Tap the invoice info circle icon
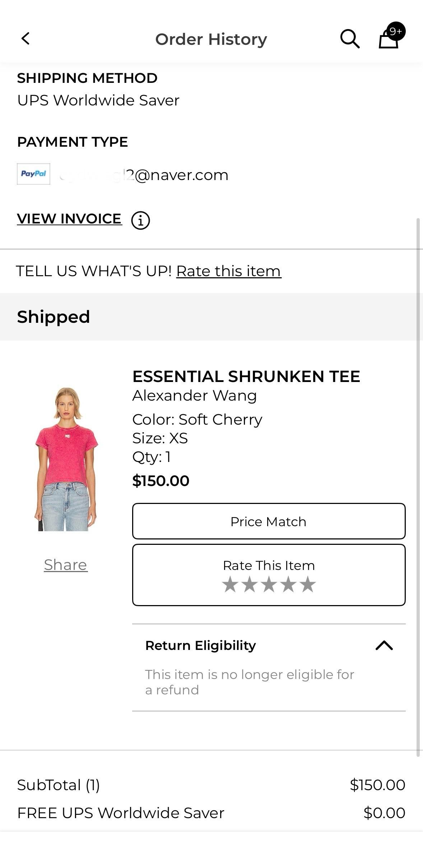 140,220
